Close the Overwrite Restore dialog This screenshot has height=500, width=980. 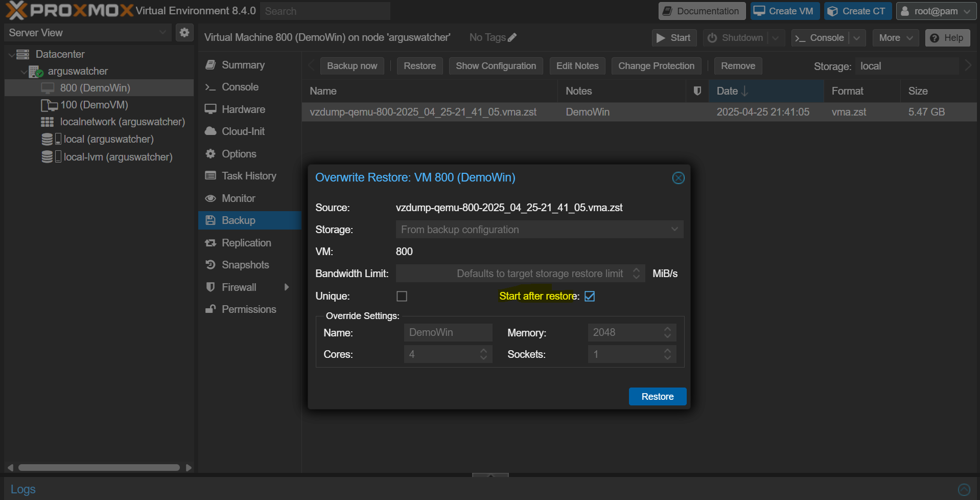click(x=678, y=178)
